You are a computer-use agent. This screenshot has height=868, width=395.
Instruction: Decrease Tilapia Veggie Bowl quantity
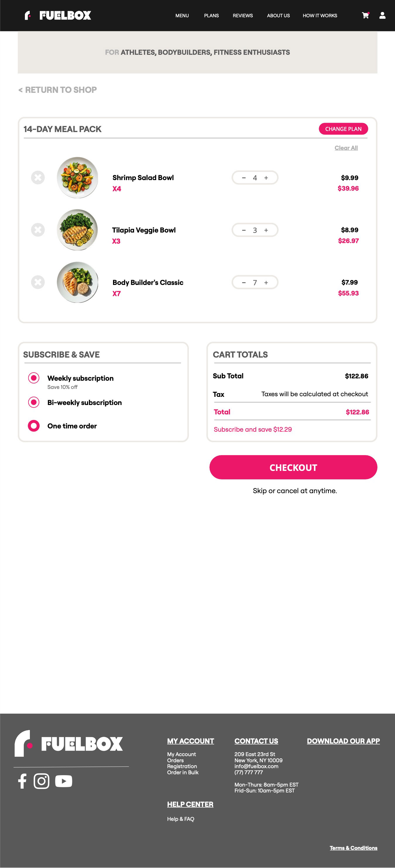[244, 230]
